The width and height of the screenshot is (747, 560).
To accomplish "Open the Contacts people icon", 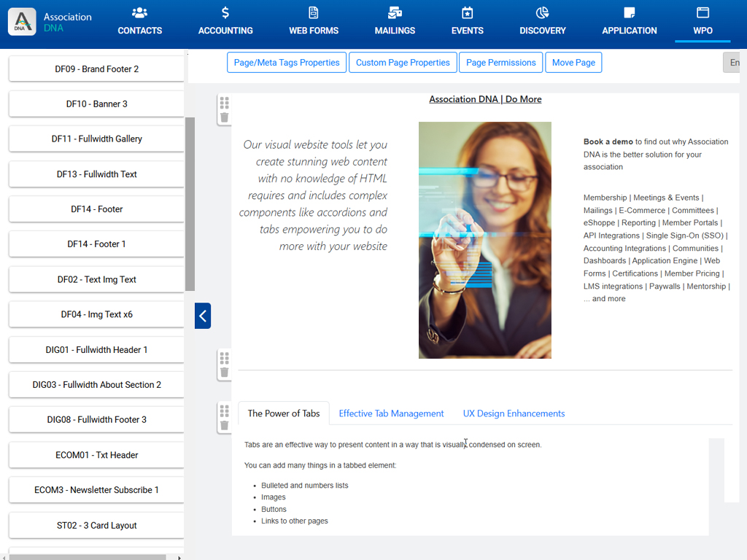I will pyautogui.click(x=139, y=12).
